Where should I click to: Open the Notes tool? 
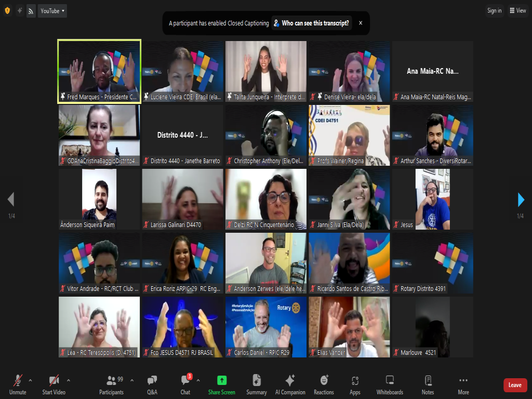428,384
